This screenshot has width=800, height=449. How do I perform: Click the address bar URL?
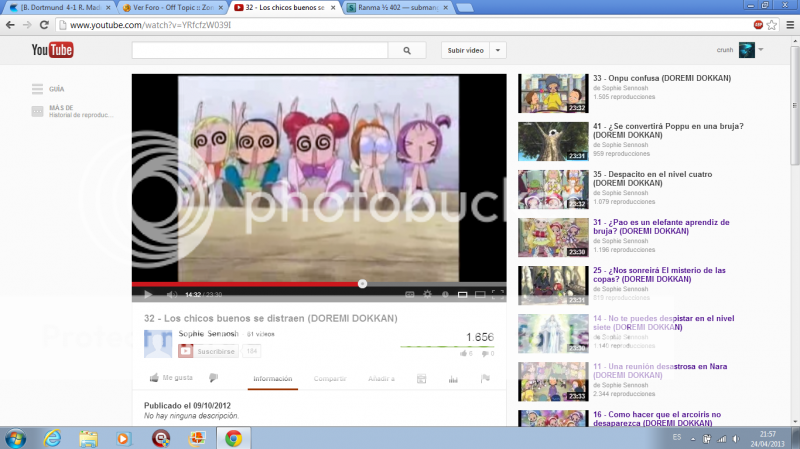(x=151, y=24)
